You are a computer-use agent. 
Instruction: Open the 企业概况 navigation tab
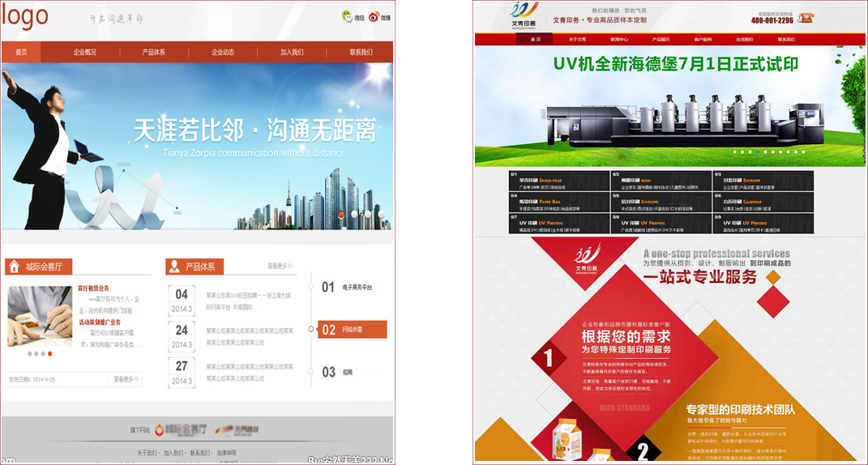[x=85, y=53]
